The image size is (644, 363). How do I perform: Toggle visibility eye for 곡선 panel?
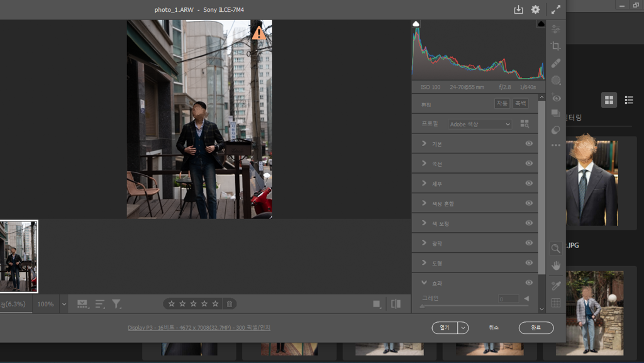pyautogui.click(x=529, y=164)
